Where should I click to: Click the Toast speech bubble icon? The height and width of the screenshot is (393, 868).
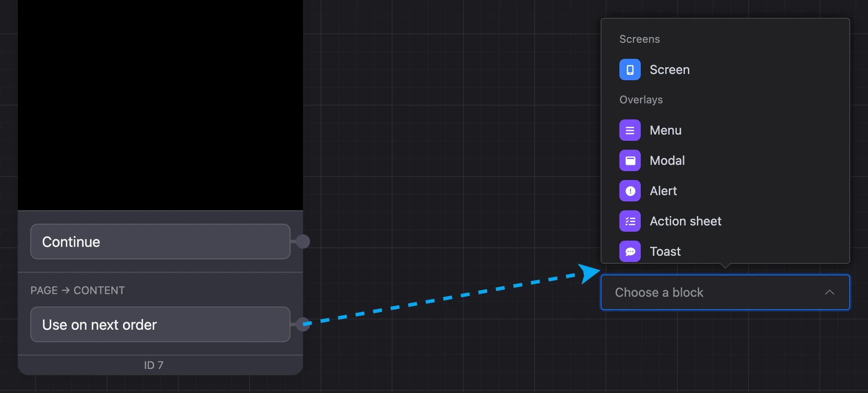(x=630, y=251)
